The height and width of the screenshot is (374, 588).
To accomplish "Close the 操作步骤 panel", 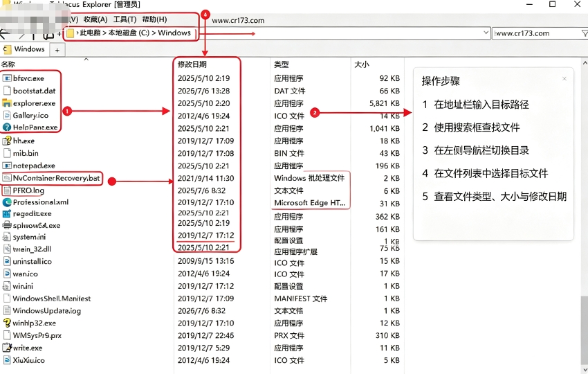I will click(x=564, y=79).
